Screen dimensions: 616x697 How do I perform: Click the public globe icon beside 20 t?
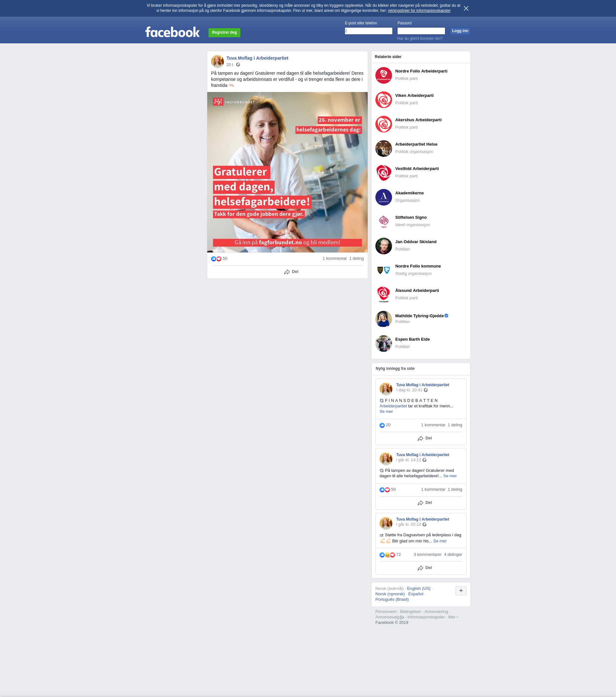coord(238,64)
